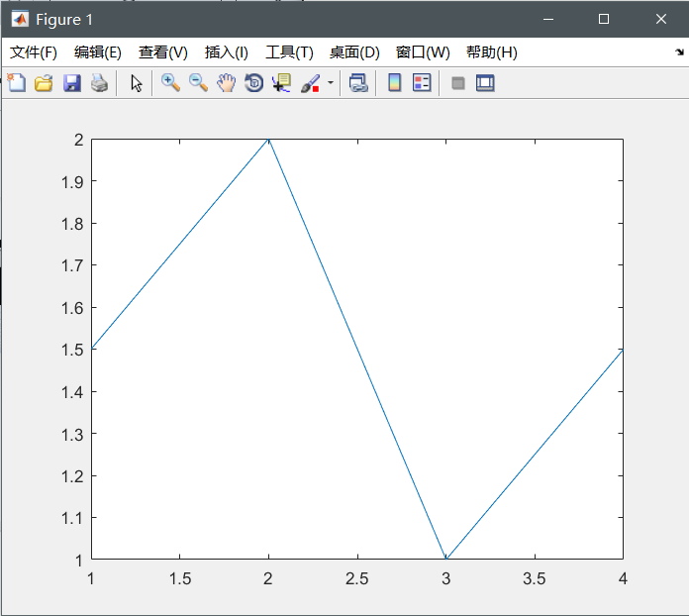Select the Pan hand tool

(x=227, y=82)
